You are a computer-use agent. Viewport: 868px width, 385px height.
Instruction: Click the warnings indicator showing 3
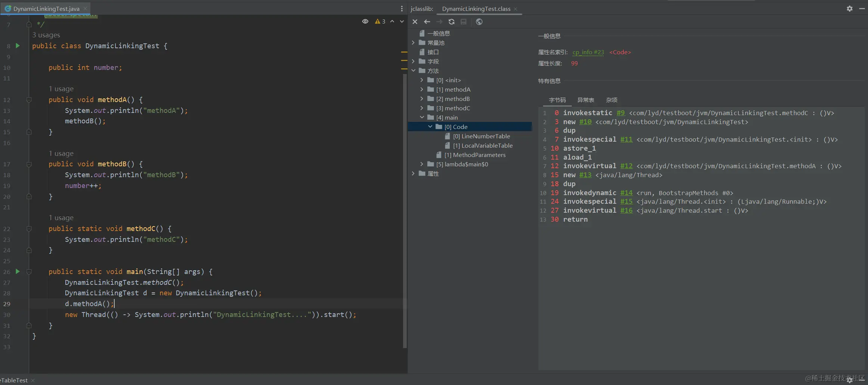[380, 22]
